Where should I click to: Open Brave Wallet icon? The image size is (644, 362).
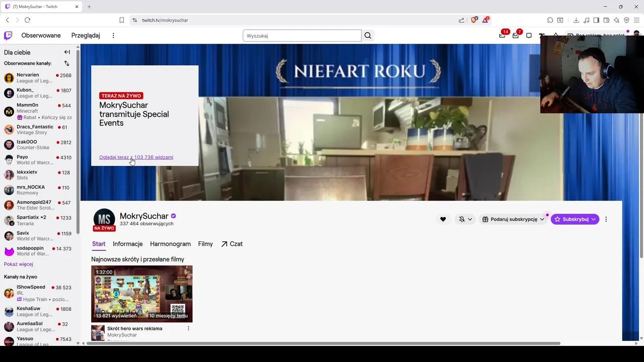tap(606, 20)
